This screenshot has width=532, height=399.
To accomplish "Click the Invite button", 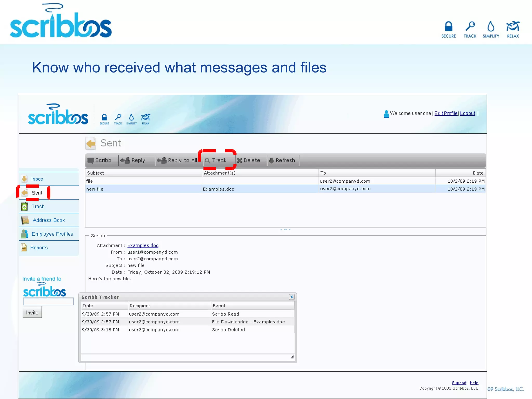I will 32,312.
